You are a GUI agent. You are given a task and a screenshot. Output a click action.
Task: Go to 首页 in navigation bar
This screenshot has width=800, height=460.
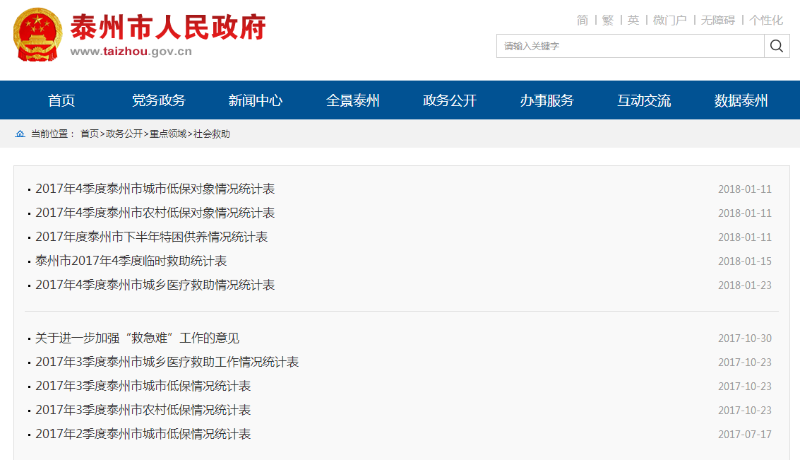pos(61,100)
